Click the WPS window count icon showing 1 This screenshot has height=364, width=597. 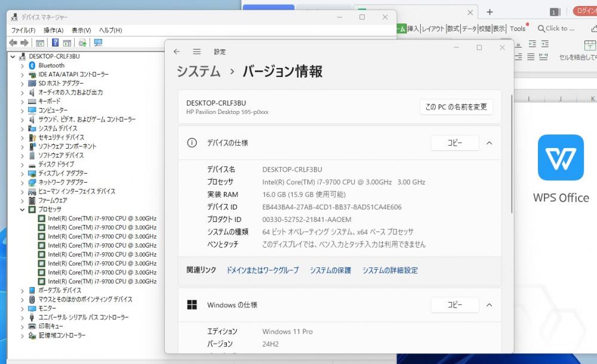(x=555, y=12)
